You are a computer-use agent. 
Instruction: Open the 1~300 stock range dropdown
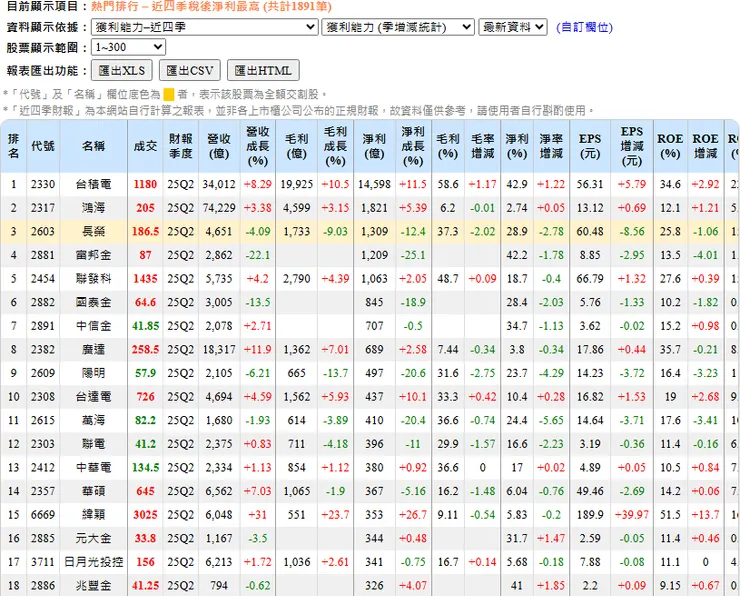[128, 47]
